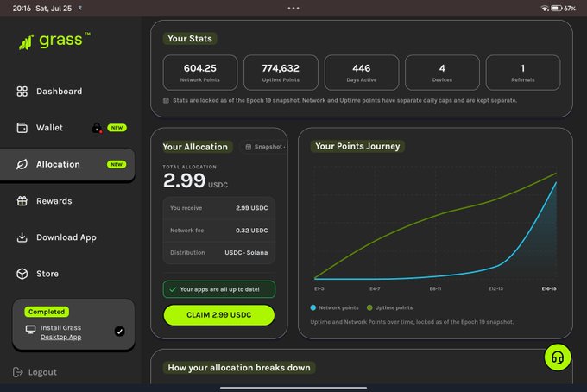Click the 'Sat, Jul 25' date in status bar
The width and height of the screenshot is (587, 392).
click(x=54, y=9)
